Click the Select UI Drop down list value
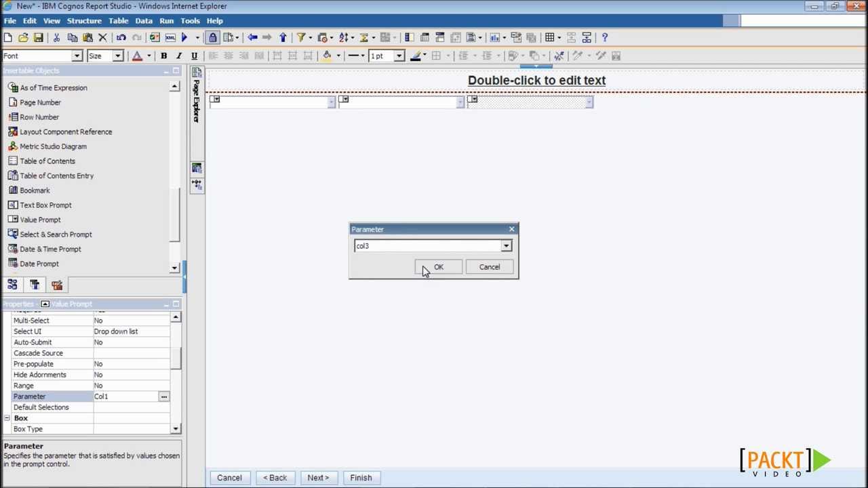This screenshot has height=488, width=868. pyautogui.click(x=131, y=331)
